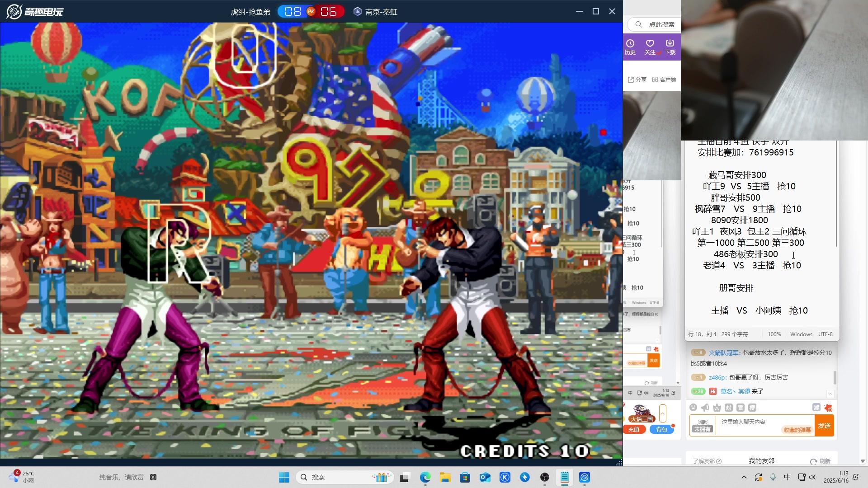
Task: Select the 我的友邻 tab
Action: [x=761, y=461]
